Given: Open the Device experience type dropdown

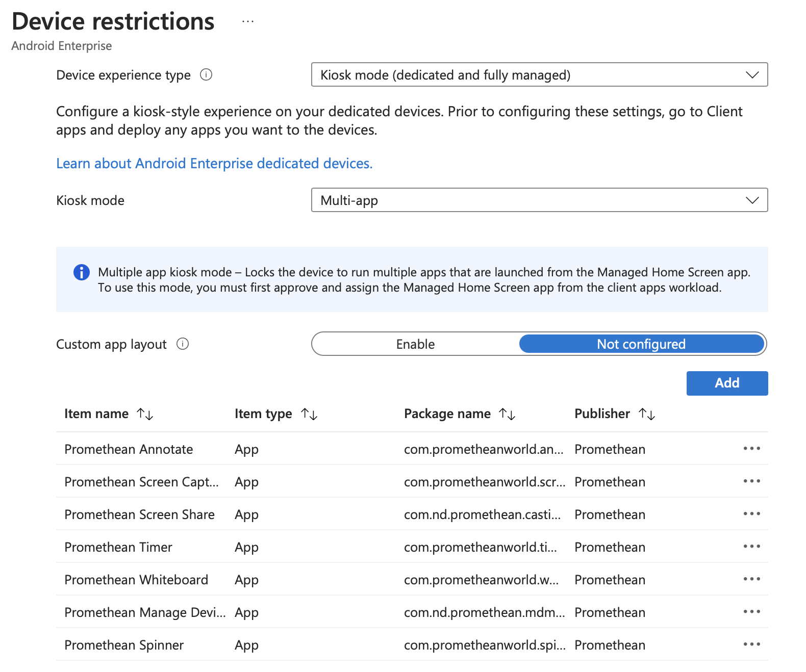Looking at the screenshot, I should click(x=539, y=75).
